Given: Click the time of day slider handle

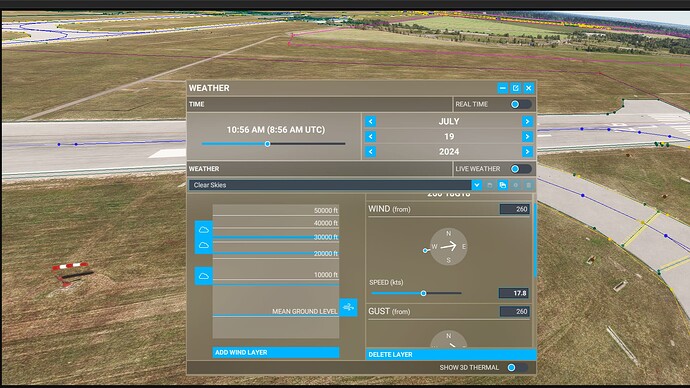Looking at the screenshot, I should [267, 144].
